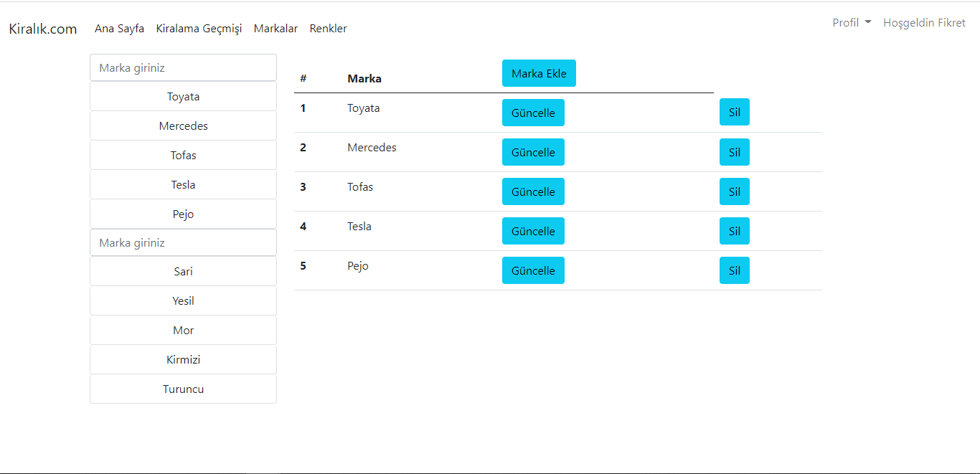980x474 pixels.
Task: Navigate to the Markalar page
Action: click(275, 28)
